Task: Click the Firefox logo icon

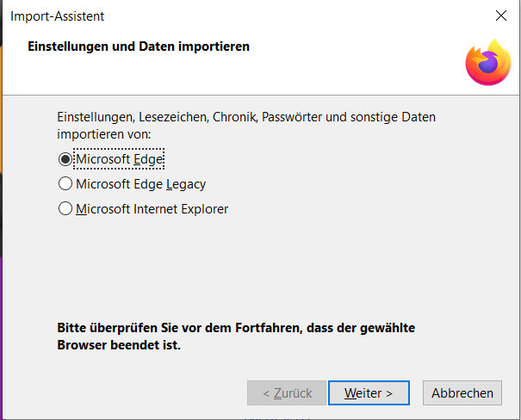Action: pos(487,61)
